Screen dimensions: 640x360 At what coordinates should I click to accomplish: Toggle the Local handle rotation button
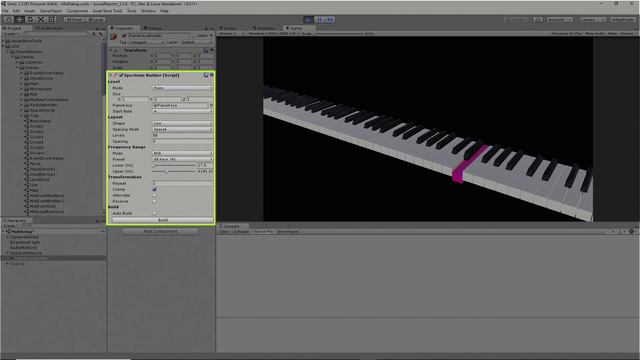click(96, 20)
